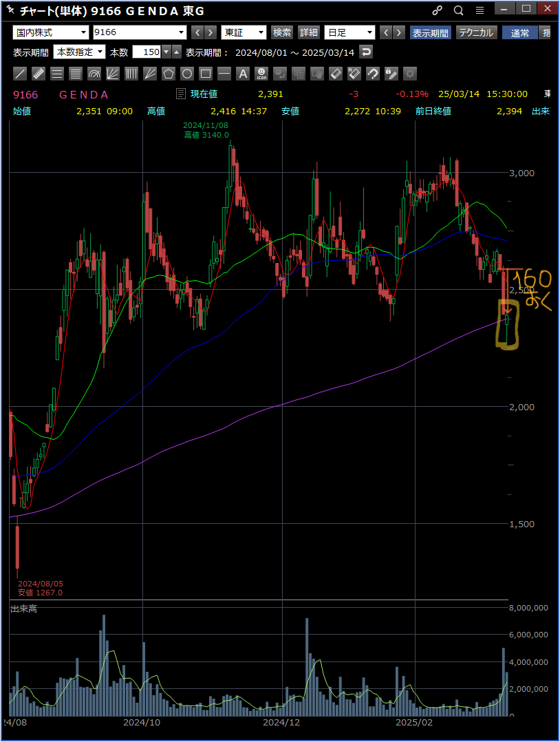This screenshot has height=742, width=560.
Task: Click the return arrow beside display period dates
Action: 366,52
